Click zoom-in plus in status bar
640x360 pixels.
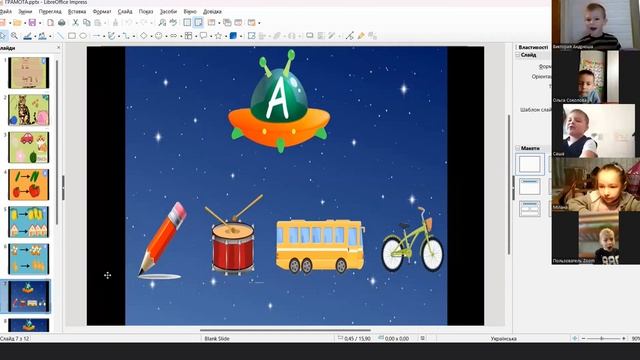point(624,338)
